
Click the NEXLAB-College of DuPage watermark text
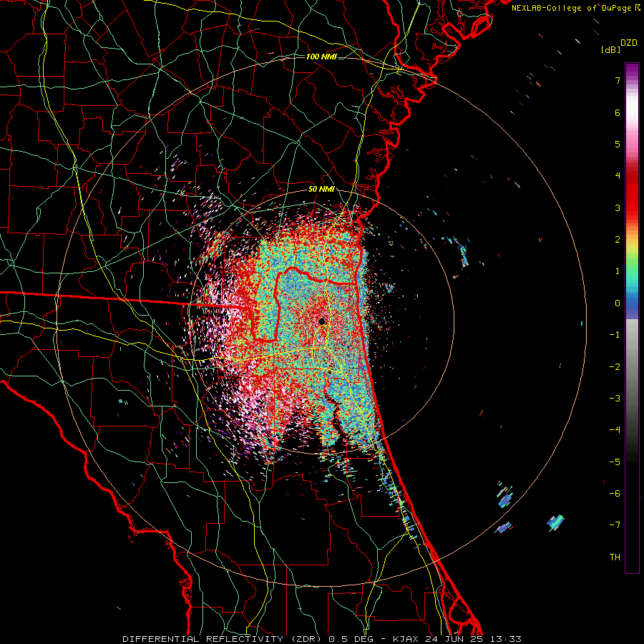(x=575, y=8)
